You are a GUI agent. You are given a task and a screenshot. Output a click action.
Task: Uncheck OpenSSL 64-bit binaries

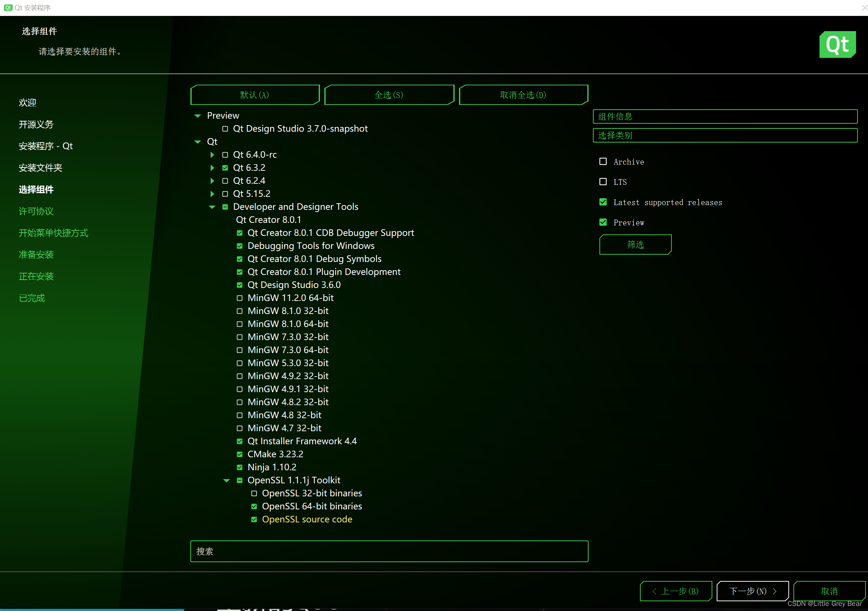coord(254,507)
